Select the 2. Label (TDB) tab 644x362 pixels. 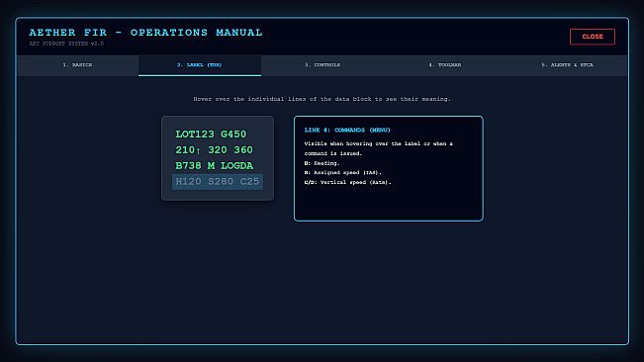pos(200,65)
